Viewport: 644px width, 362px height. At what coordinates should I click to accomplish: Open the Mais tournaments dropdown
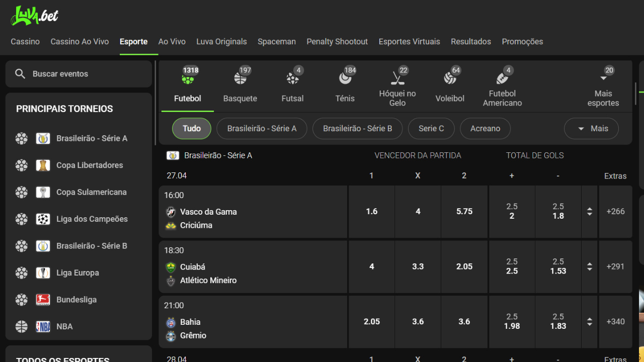592,129
